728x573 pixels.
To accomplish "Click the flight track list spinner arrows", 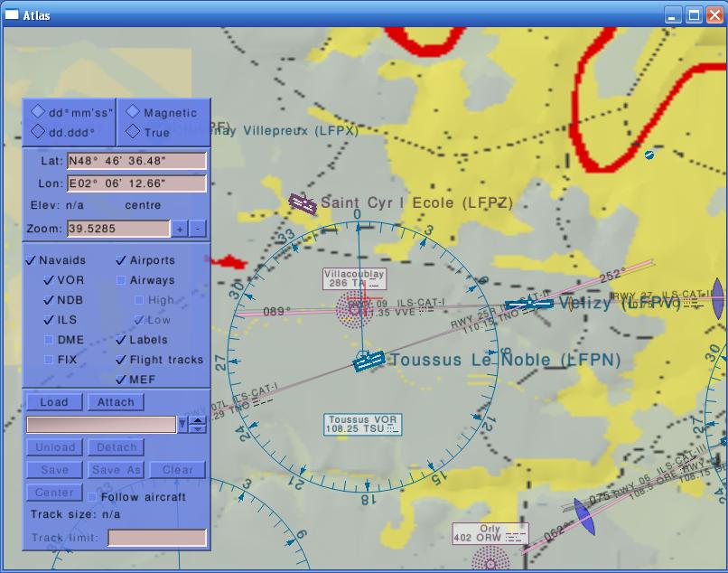I will pos(198,425).
